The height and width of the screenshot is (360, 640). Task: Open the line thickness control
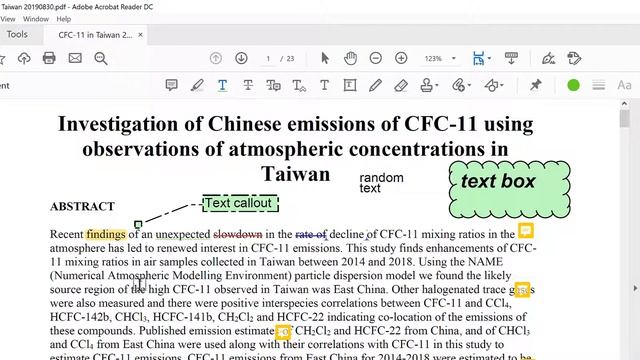click(599, 85)
